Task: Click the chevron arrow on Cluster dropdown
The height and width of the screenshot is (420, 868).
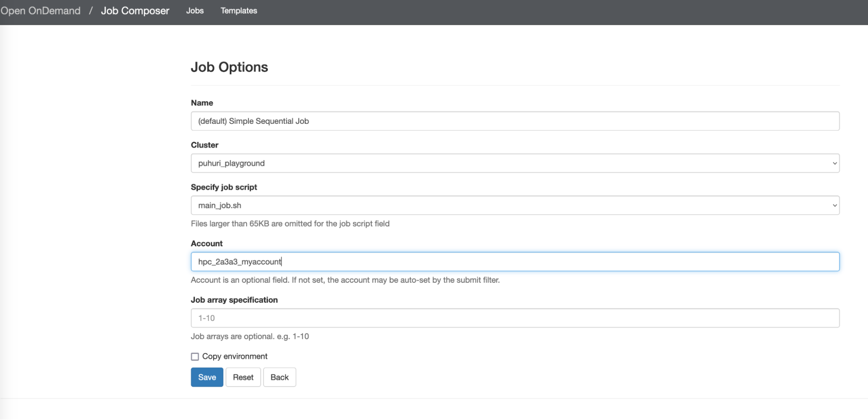Action: pos(834,164)
